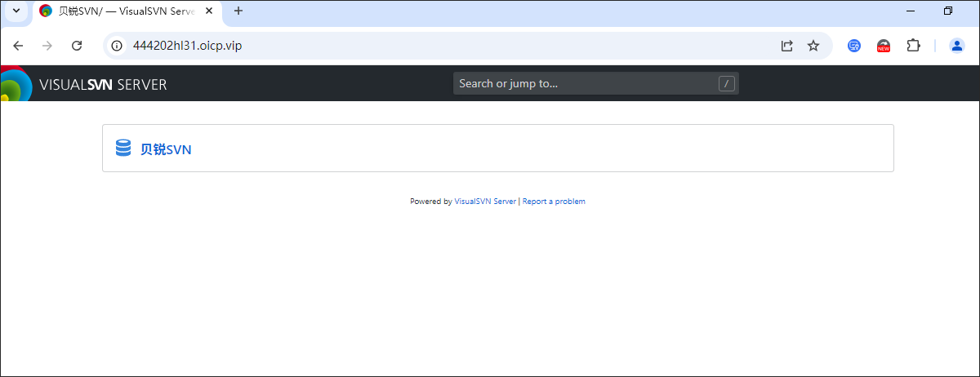The width and height of the screenshot is (980, 377).
Task: Click the VisualSVN Server logo
Action: [83, 83]
